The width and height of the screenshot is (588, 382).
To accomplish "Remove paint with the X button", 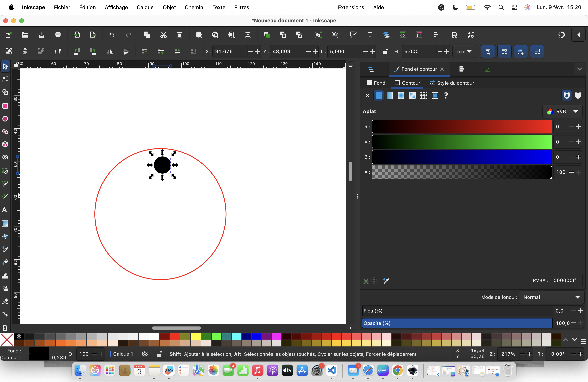I will point(367,95).
